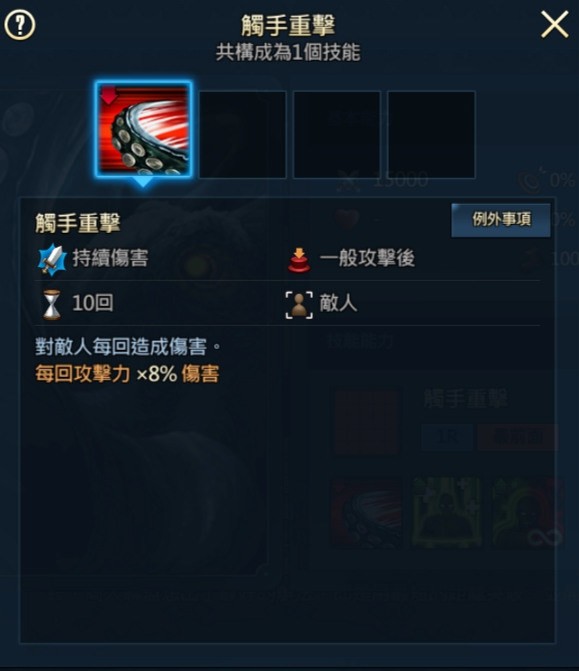The image size is (579, 671).
Task: Open the question mark help icon
Action: click(20, 25)
